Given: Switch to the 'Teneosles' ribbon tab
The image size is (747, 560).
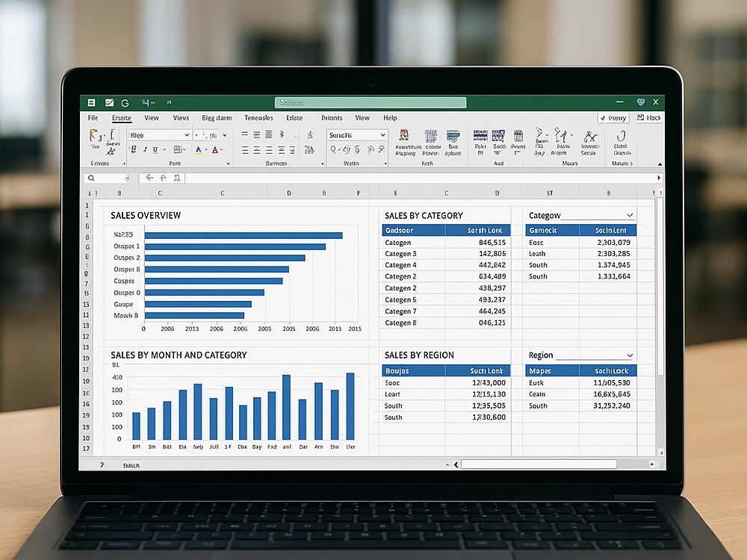Looking at the screenshot, I should point(258,118).
